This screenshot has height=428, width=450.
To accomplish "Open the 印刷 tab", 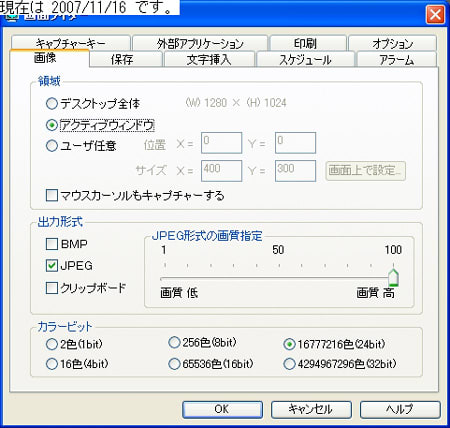I will 308,43.
